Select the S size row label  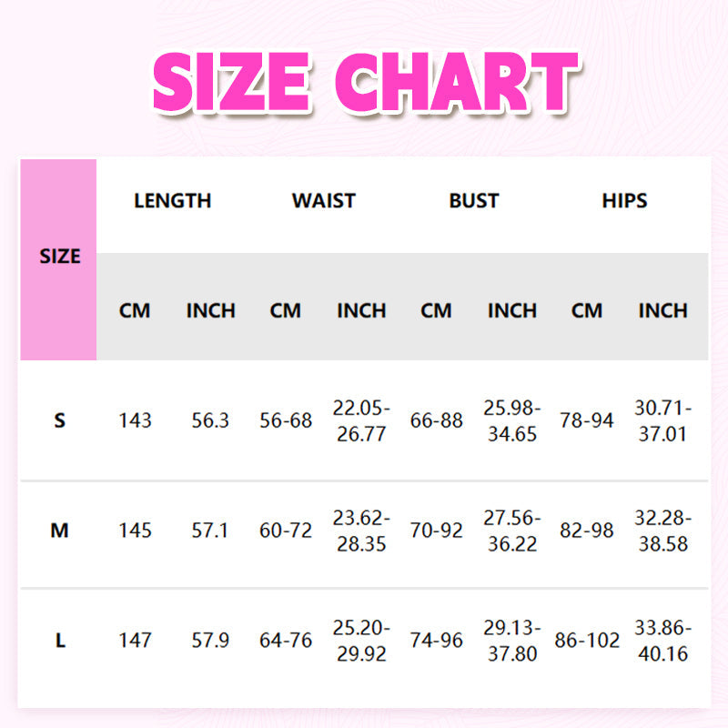coord(60,420)
